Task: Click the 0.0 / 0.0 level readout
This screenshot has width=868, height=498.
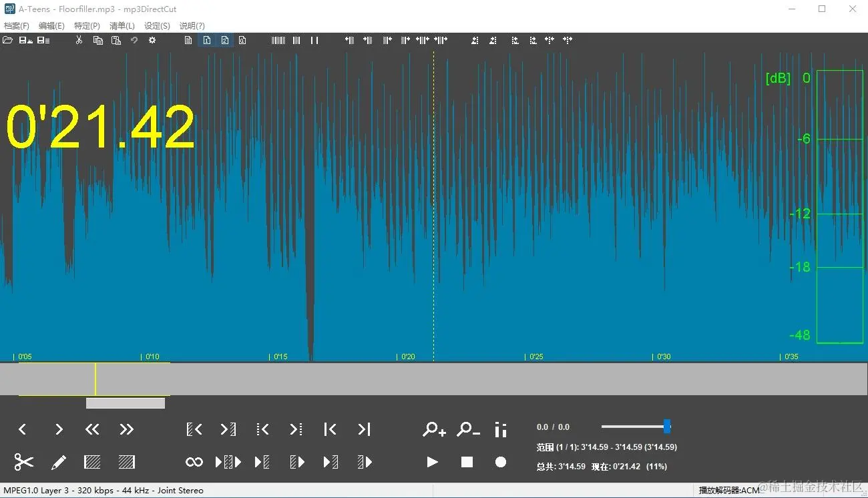Action: 554,427
